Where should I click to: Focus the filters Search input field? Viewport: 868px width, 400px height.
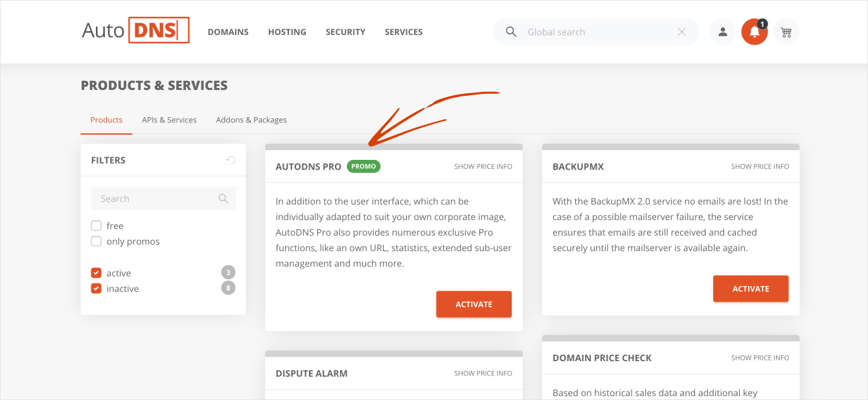point(164,199)
